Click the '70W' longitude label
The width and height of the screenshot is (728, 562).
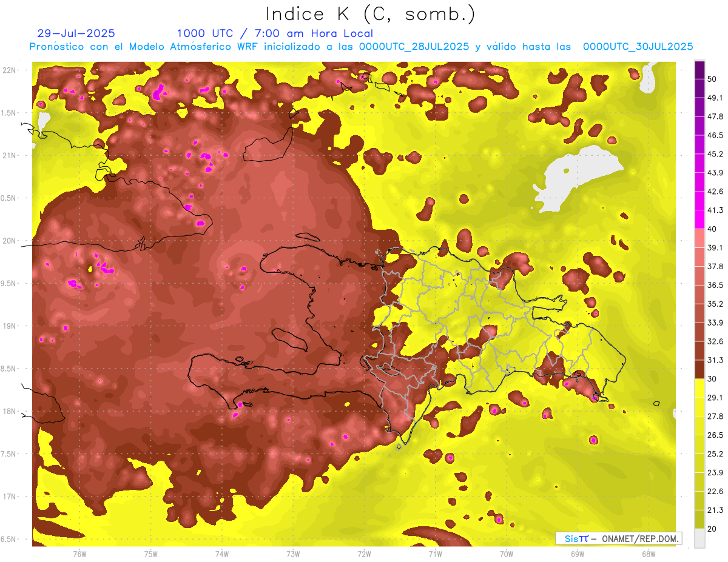point(507,554)
